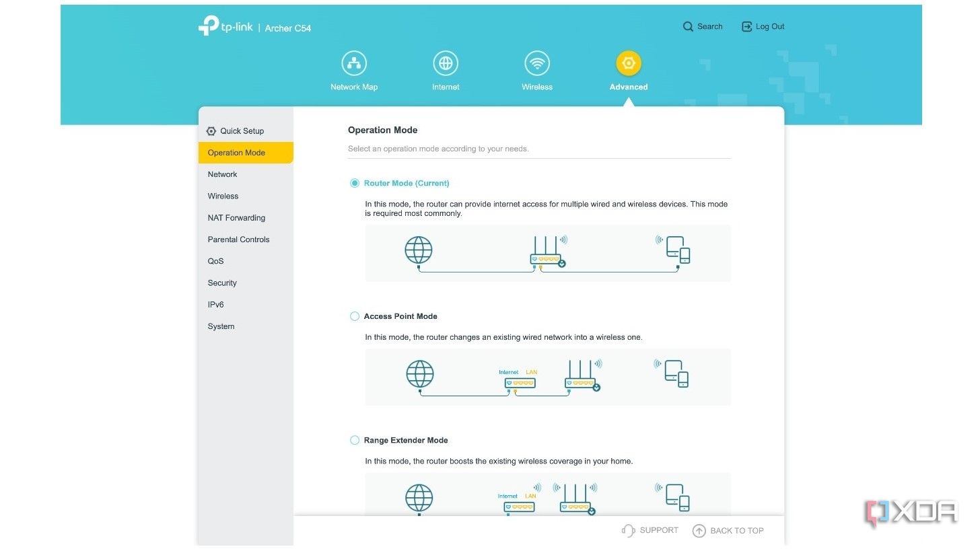Select the Router Mode radio button
The height and width of the screenshot is (551, 980).
[x=355, y=183]
